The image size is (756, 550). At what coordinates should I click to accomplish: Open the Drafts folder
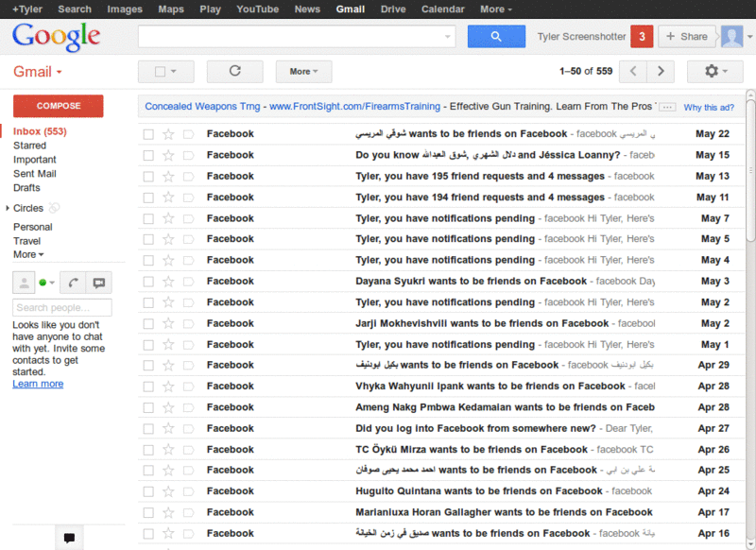coord(26,188)
